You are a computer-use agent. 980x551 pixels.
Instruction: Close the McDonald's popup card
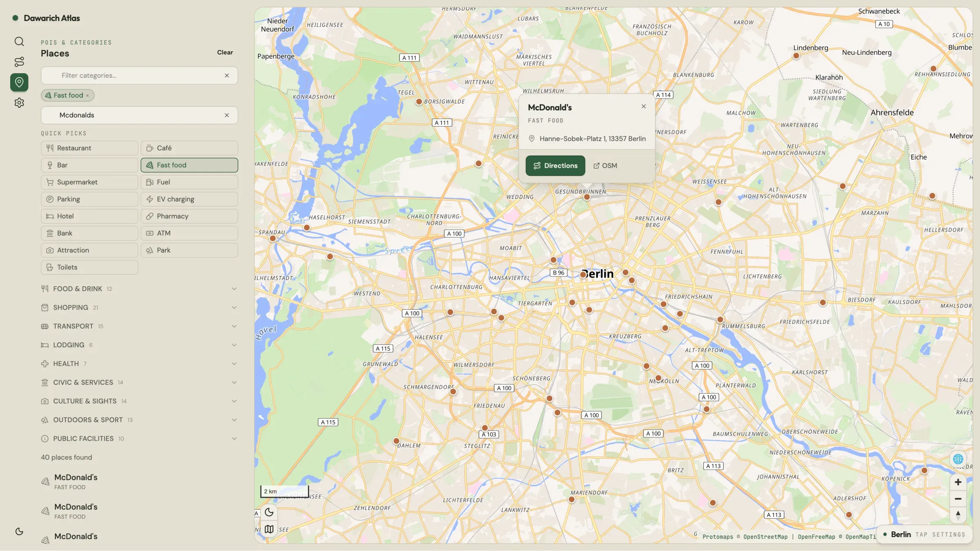644,106
